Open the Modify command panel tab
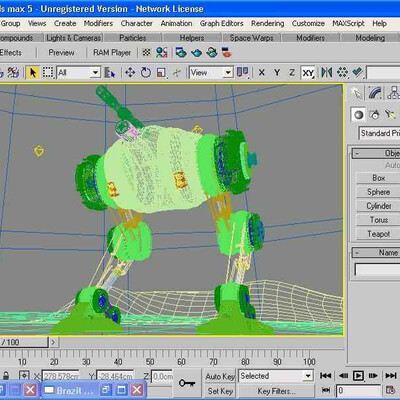Viewport: 400px width, 400px height. 375,93
